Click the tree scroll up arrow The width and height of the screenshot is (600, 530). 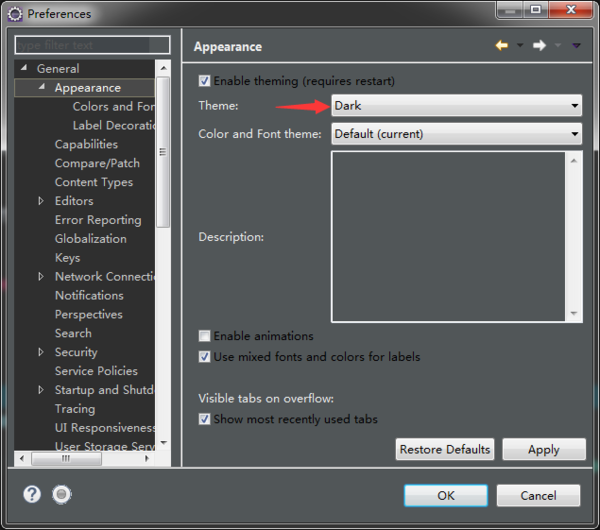[163, 68]
